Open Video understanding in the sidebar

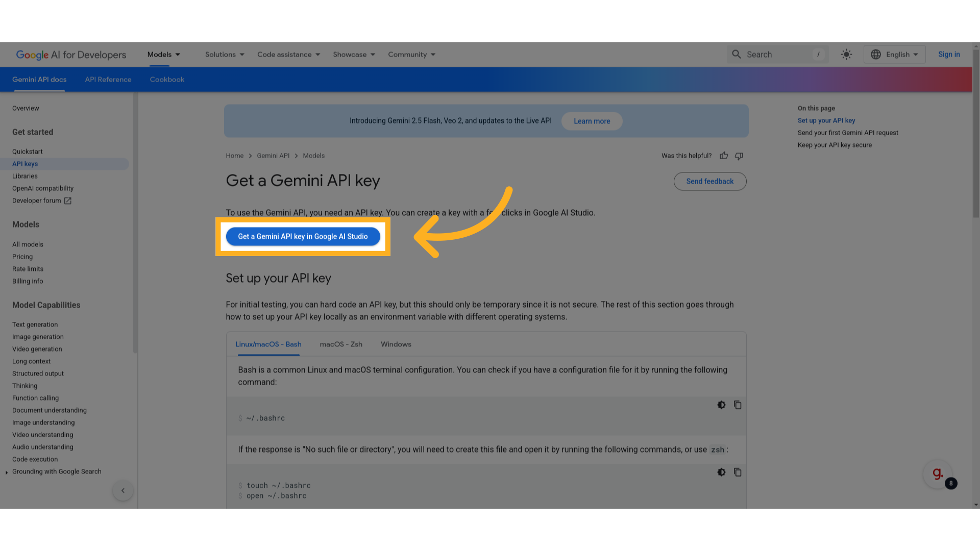click(x=42, y=435)
